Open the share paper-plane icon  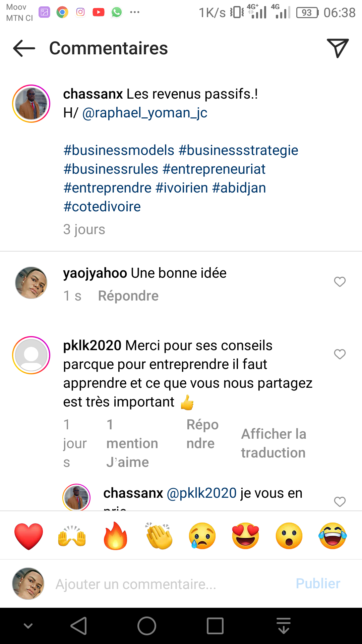coord(338,48)
